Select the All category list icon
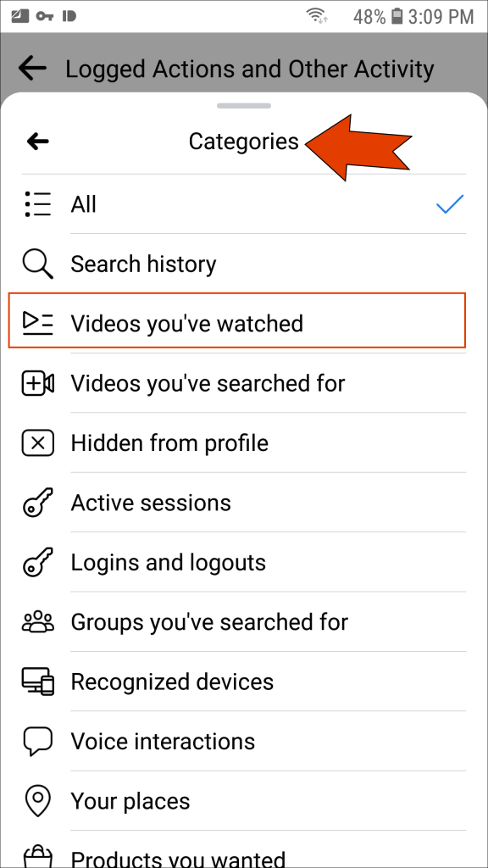Screen dimensions: 488x868 pyautogui.click(x=37, y=203)
